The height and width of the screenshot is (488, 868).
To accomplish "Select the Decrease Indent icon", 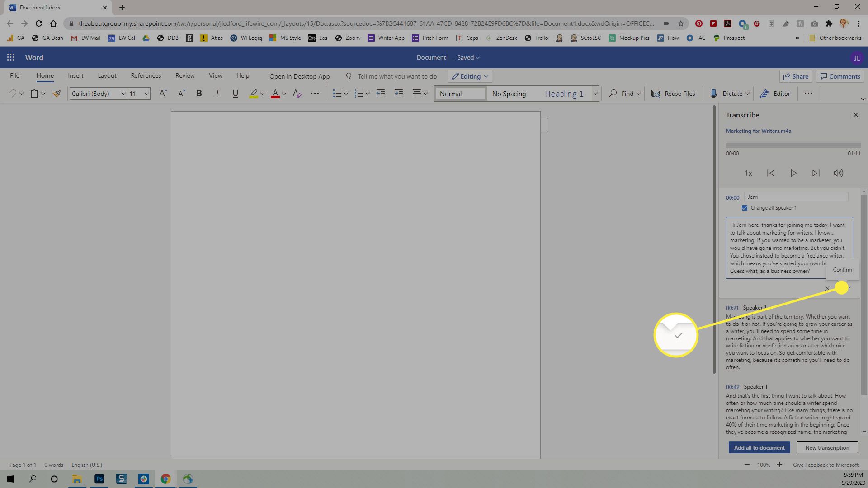I will (x=381, y=94).
